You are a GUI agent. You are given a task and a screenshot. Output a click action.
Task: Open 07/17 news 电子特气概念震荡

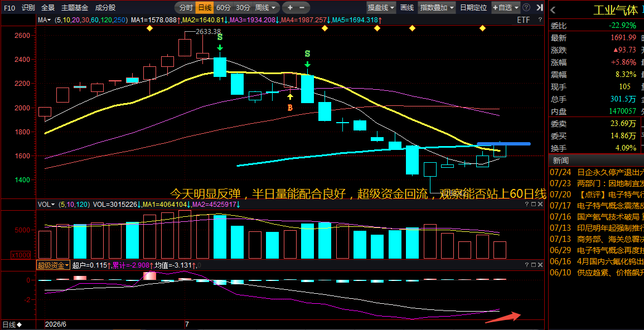(597, 205)
